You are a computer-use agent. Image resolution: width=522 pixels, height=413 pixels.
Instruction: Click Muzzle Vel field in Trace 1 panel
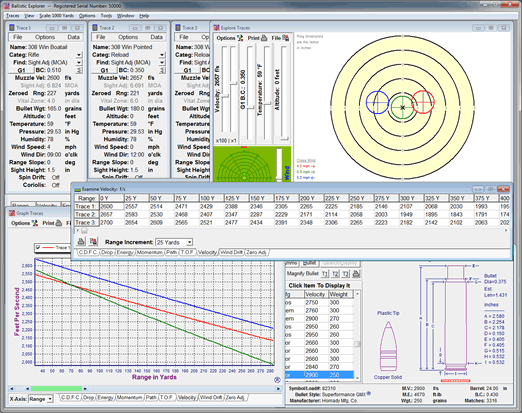click(x=54, y=78)
